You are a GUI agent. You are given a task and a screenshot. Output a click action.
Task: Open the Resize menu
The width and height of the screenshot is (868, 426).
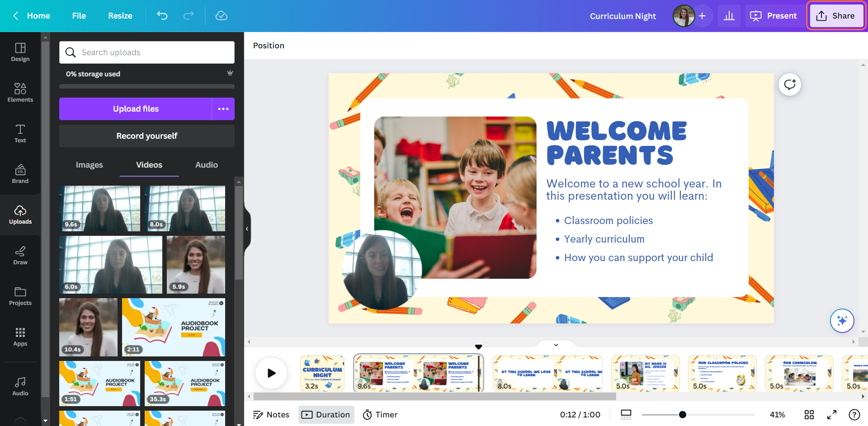pos(120,16)
